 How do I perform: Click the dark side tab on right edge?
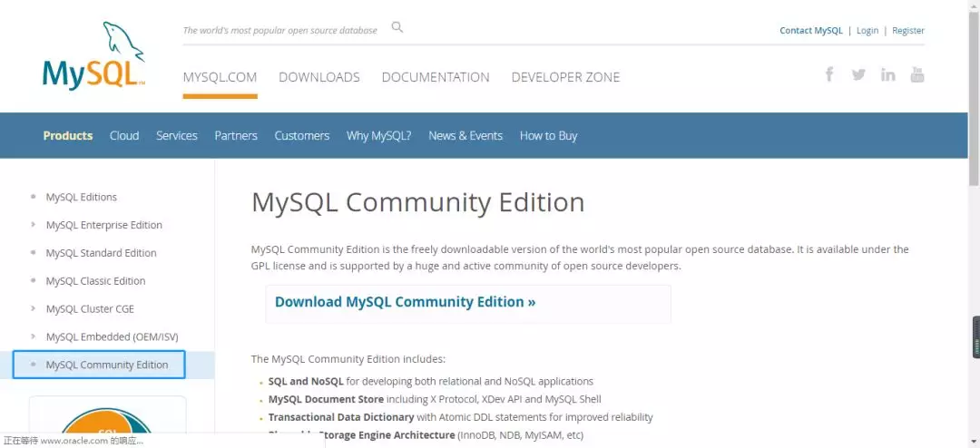[x=975, y=337]
